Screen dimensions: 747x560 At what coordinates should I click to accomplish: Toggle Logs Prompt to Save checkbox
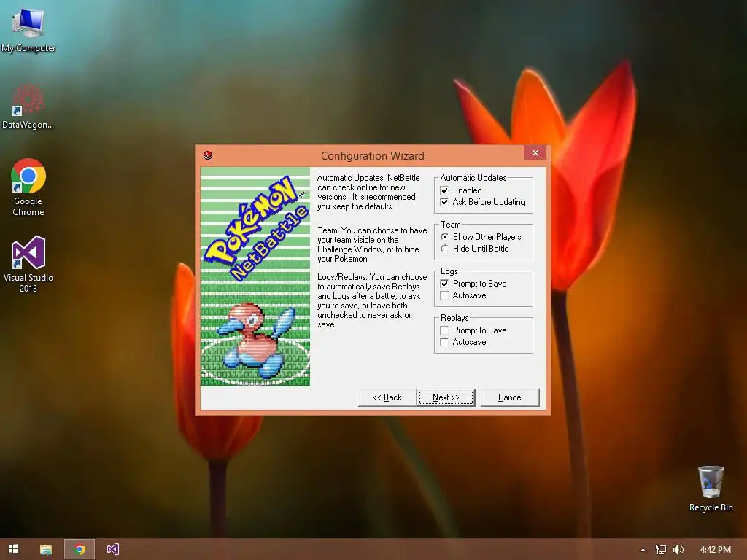click(444, 284)
